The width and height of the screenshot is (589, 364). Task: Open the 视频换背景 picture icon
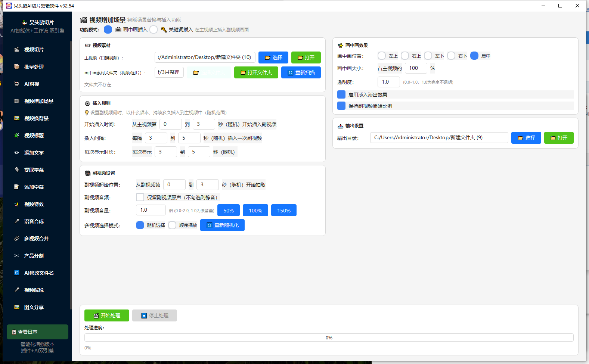[x=16, y=118]
